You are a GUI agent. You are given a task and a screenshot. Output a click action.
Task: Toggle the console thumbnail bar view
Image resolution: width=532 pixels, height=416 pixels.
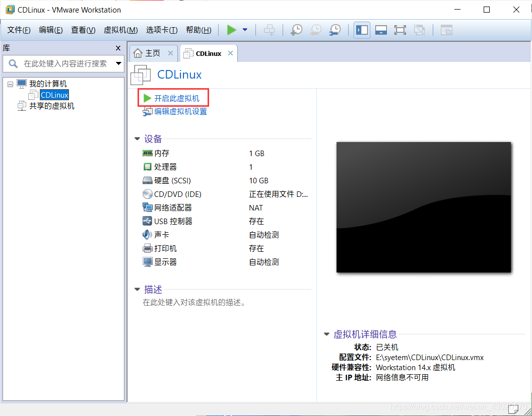pyautogui.click(x=381, y=30)
